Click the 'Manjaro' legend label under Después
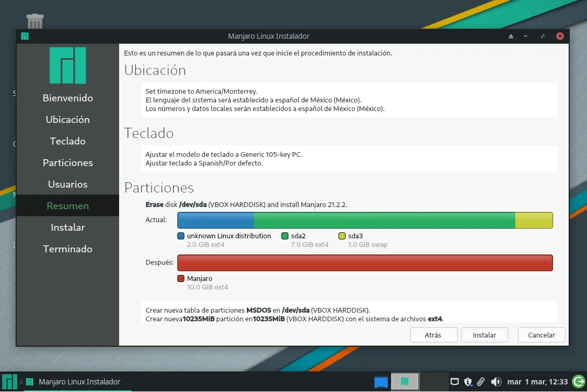587x392 pixels. click(199, 279)
